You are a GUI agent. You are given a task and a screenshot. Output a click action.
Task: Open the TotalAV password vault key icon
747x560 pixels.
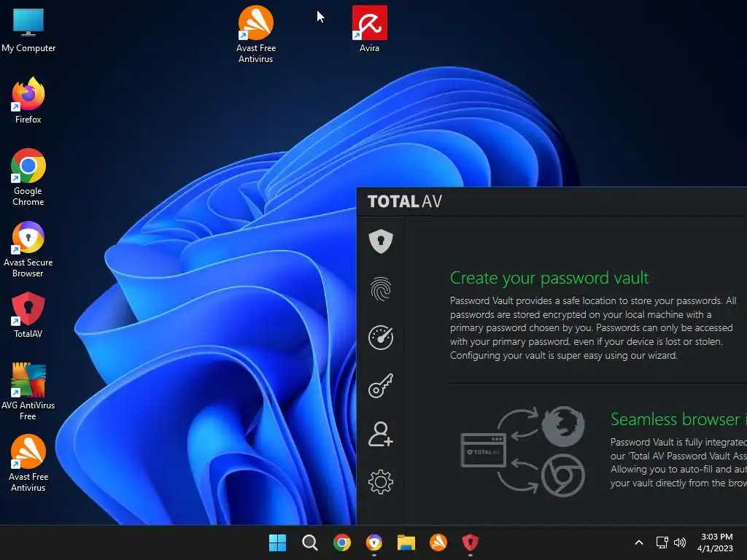point(381,386)
